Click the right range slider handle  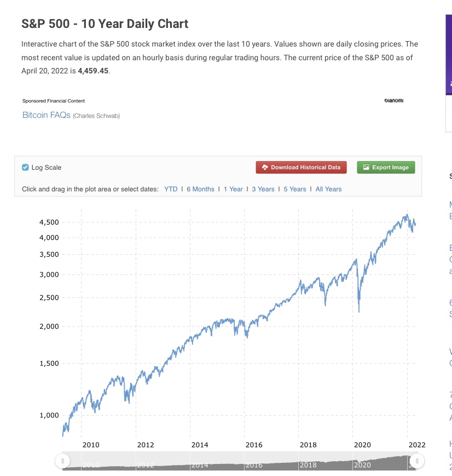click(417, 461)
